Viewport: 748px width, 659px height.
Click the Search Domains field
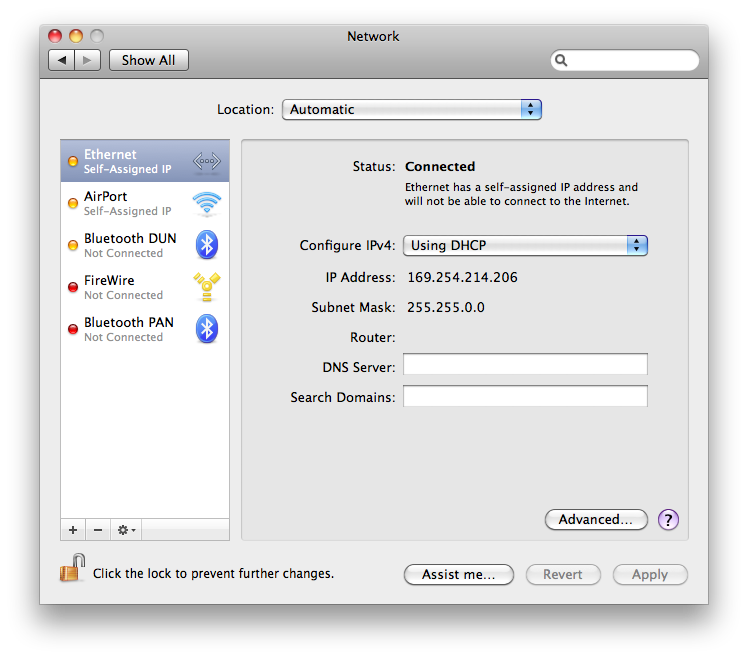(525, 396)
